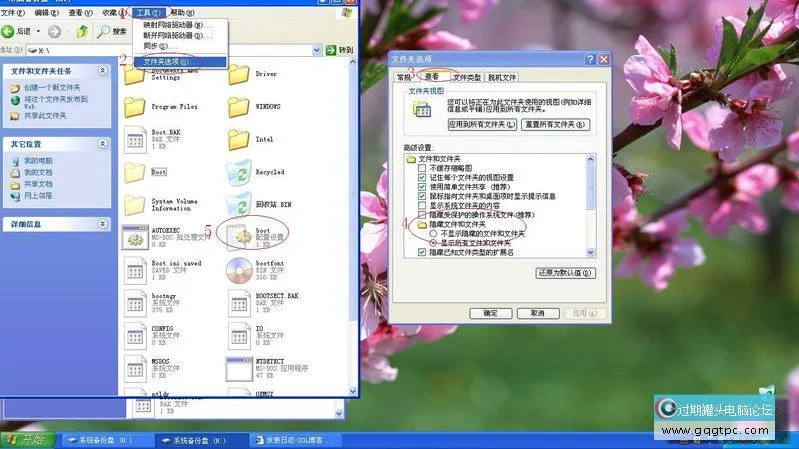Open the Back button history dropdown arrow
Viewport: 799px width, 449px height.
(x=38, y=32)
